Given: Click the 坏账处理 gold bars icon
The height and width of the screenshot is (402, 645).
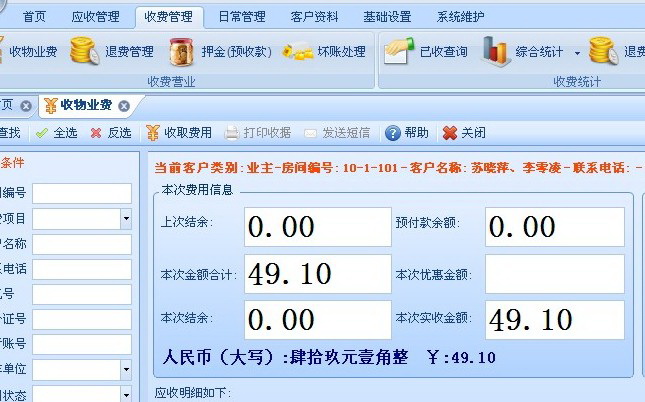Looking at the screenshot, I should pyautogui.click(x=297, y=52).
